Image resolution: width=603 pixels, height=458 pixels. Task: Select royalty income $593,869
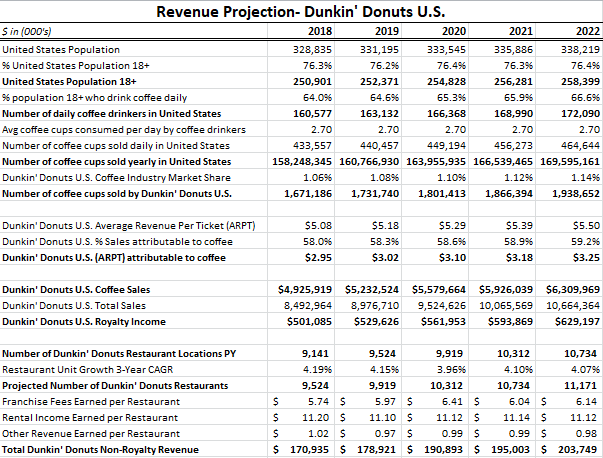click(510, 322)
